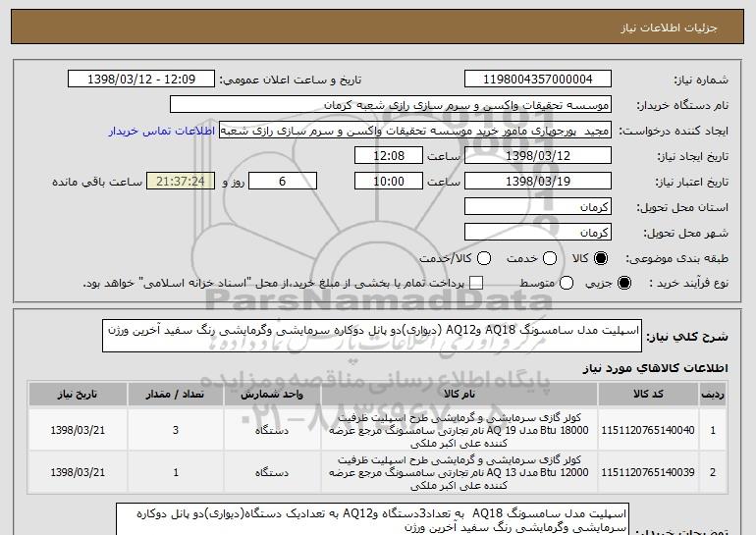Click the شهر محل تحویل field

point(538,233)
